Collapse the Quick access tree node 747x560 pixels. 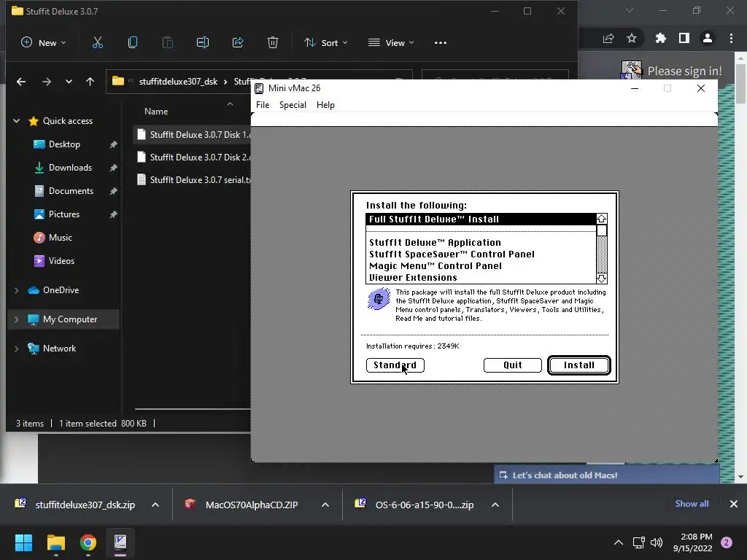[17, 121]
